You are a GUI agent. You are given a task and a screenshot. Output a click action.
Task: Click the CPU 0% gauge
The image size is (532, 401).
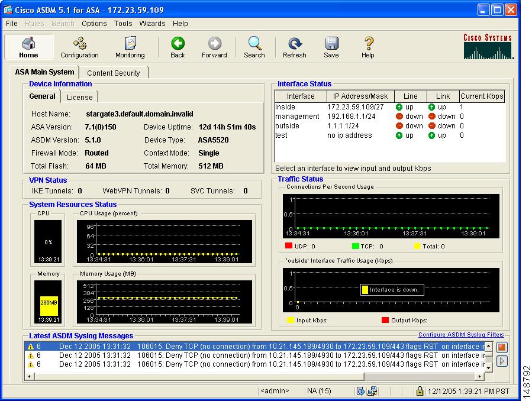coord(48,242)
